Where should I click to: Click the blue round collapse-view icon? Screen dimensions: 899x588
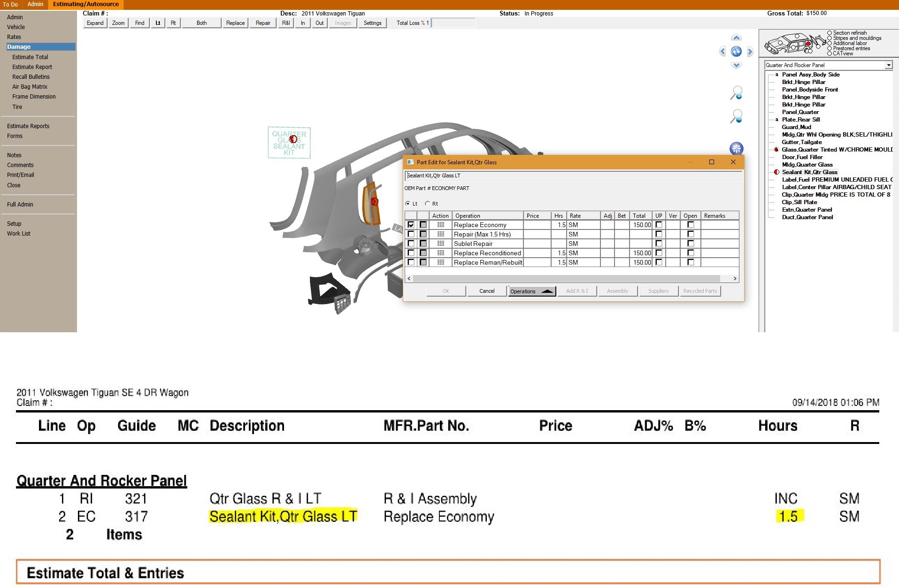[737, 149]
